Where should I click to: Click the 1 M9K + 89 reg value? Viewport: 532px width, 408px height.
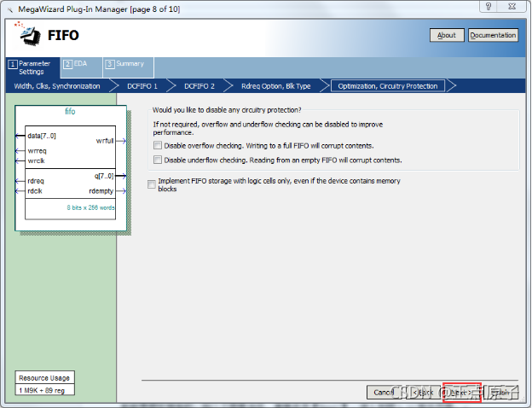pyautogui.click(x=42, y=390)
